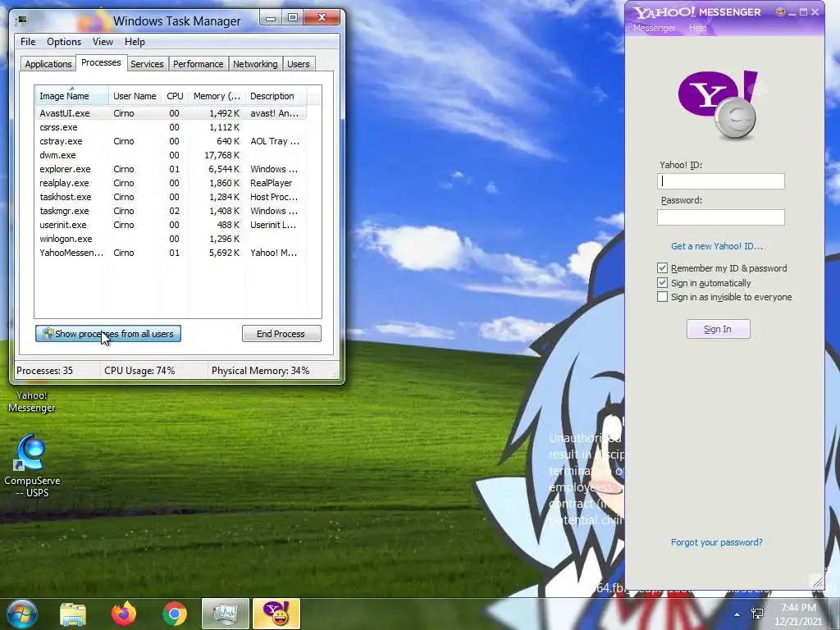Open the Messenger menu in Yahoo Messenger
Viewport: 840px width, 630px height.
point(654,28)
